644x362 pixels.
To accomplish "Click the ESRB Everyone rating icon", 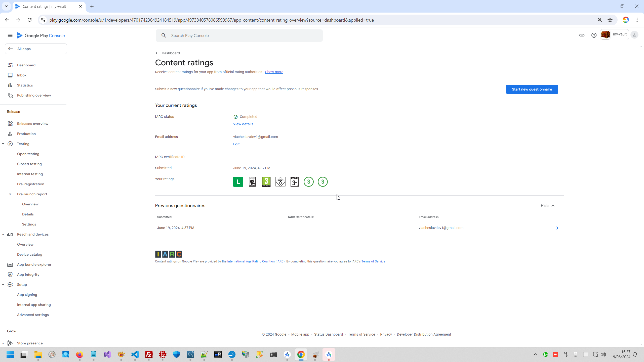I will click(x=252, y=182).
